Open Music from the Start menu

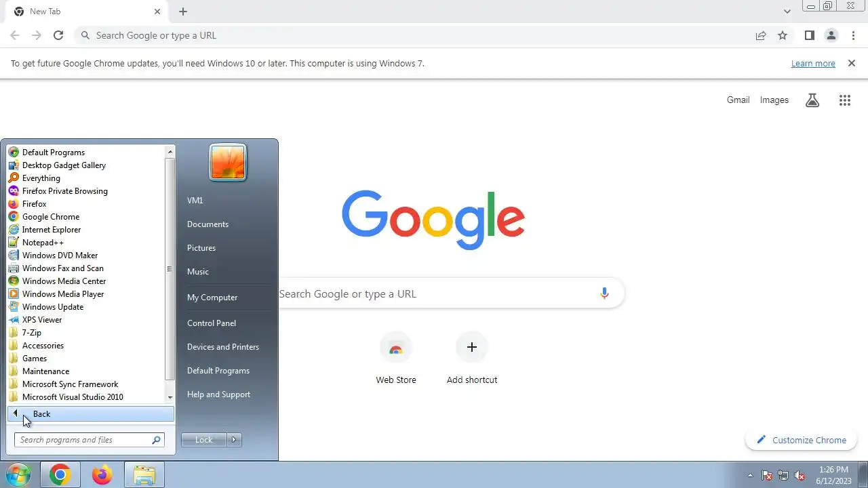click(x=198, y=272)
